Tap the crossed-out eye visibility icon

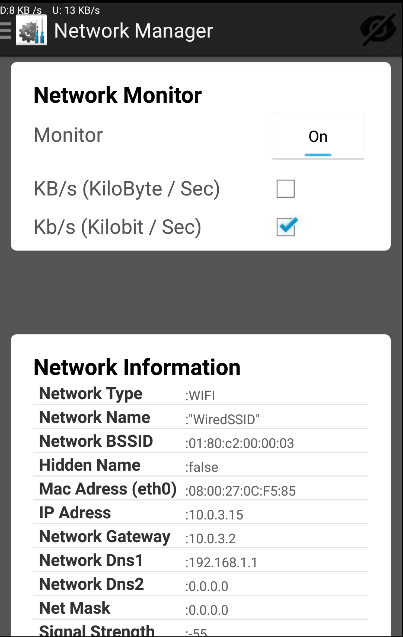tap(378, 30)
